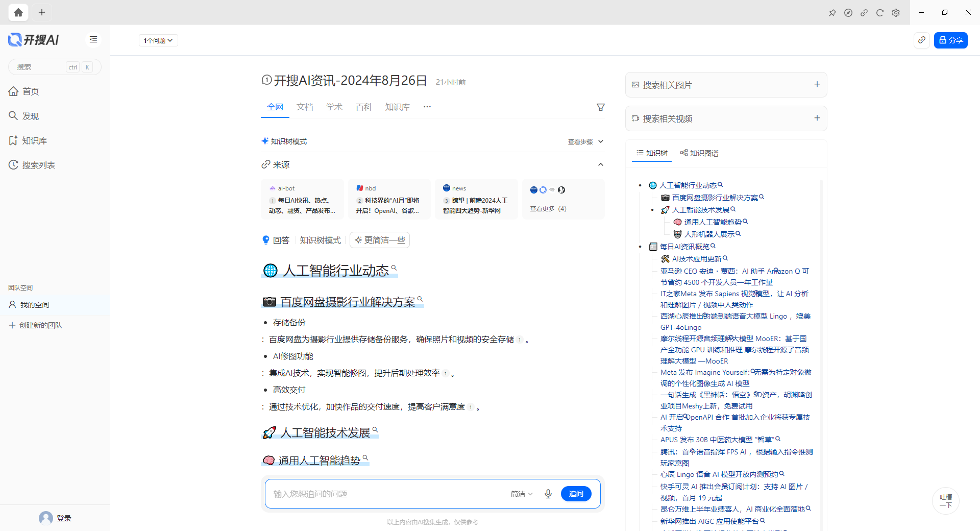
Task: Switch to the 知识图谱 view
Action: point(699,153)
